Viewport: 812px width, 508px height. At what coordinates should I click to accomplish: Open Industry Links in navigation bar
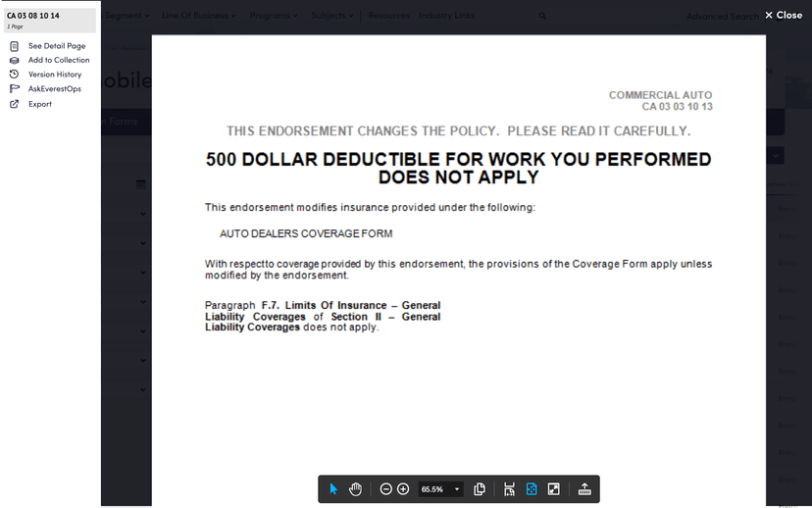pos(446,16)
